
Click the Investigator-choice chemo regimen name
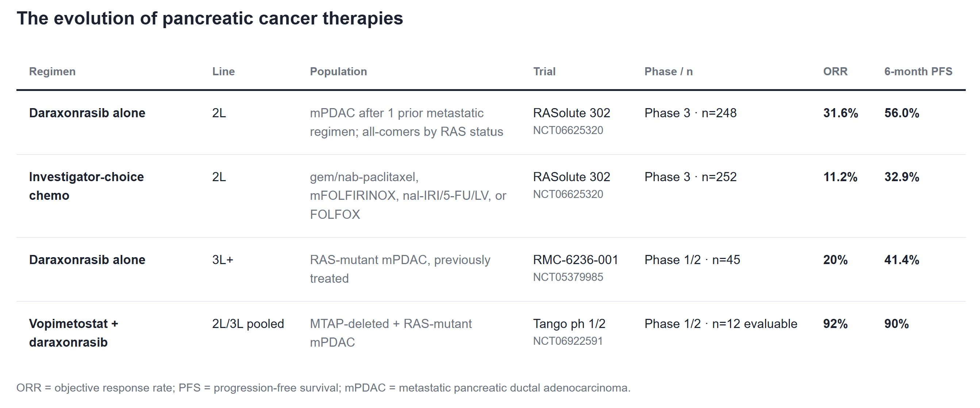coord(87,186)
